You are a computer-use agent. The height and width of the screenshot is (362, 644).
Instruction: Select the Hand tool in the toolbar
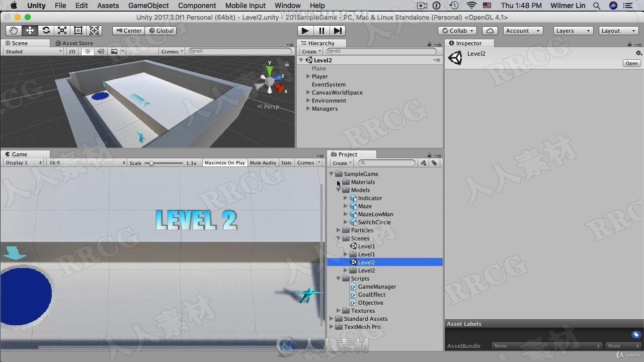click(14, 31)
